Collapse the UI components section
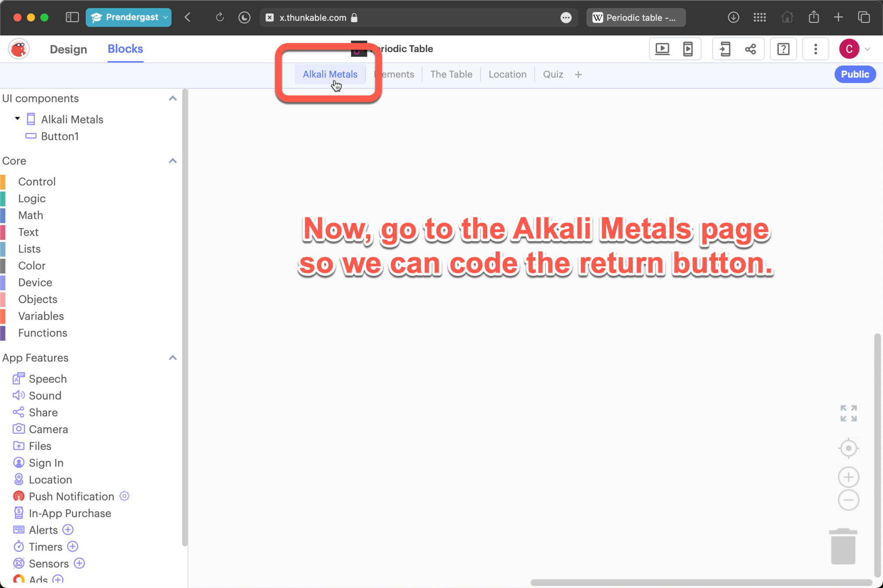This screenshot has width=883, height=588. pos(173,98)
